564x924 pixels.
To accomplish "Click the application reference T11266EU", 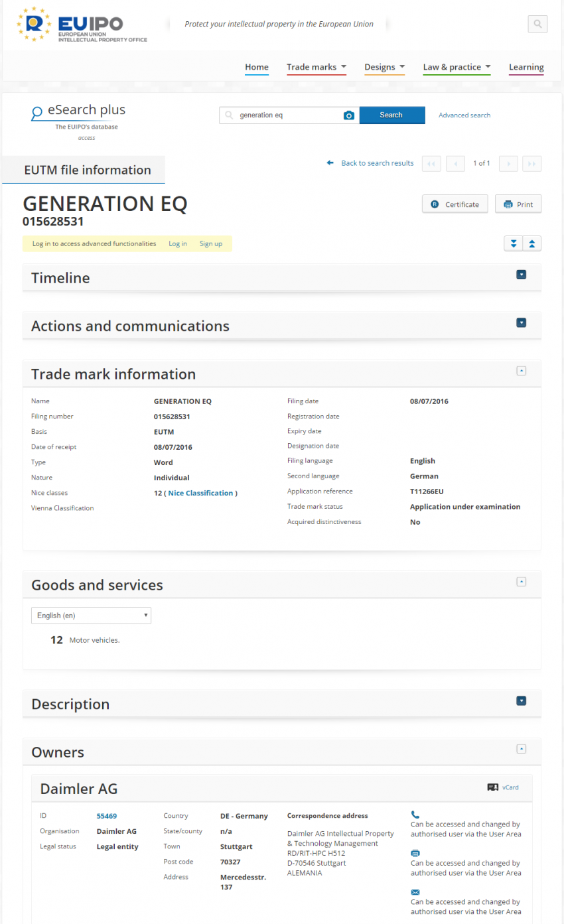I will [427, 492].
